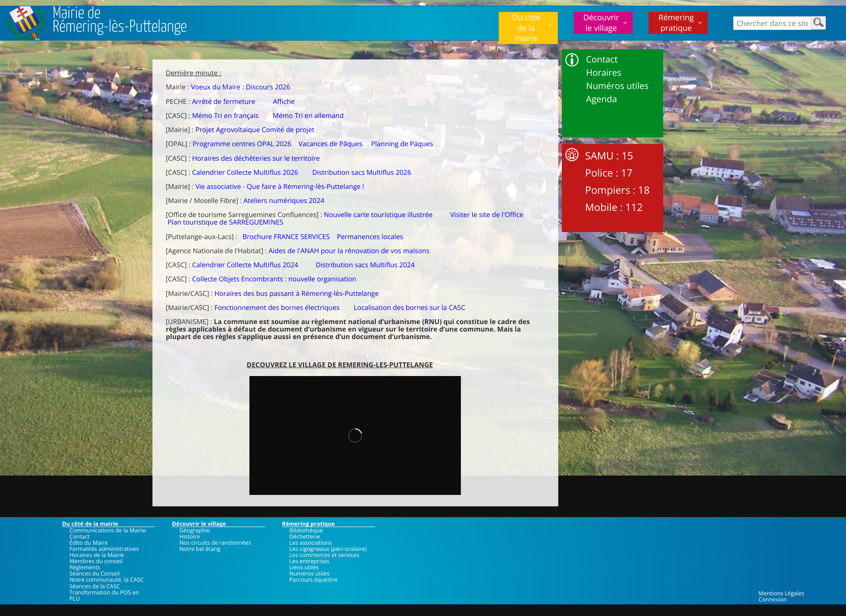Click the info icon in green box

pos(572,60)
